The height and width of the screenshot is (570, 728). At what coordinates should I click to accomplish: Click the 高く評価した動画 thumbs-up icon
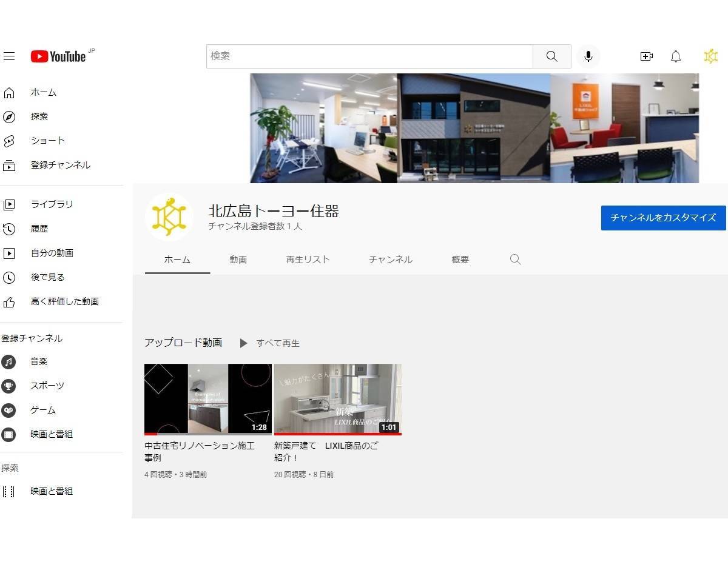pos(9,301)
